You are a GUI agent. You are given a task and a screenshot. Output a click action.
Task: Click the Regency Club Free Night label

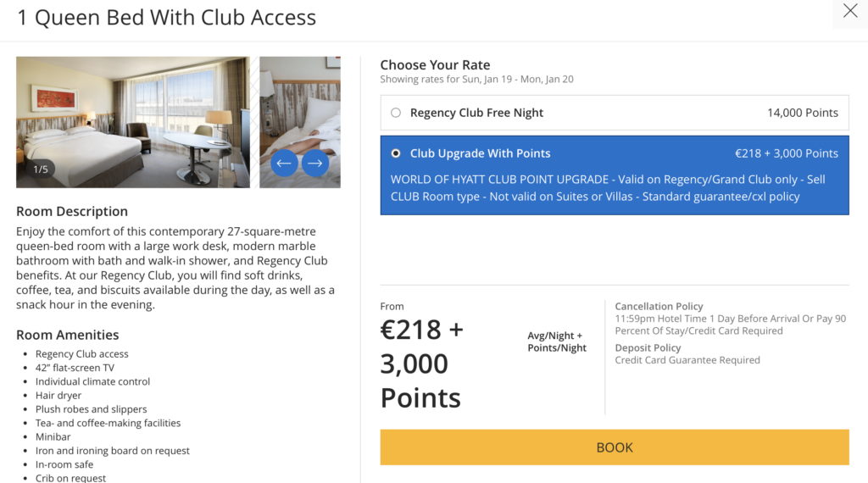pos(476,113)
